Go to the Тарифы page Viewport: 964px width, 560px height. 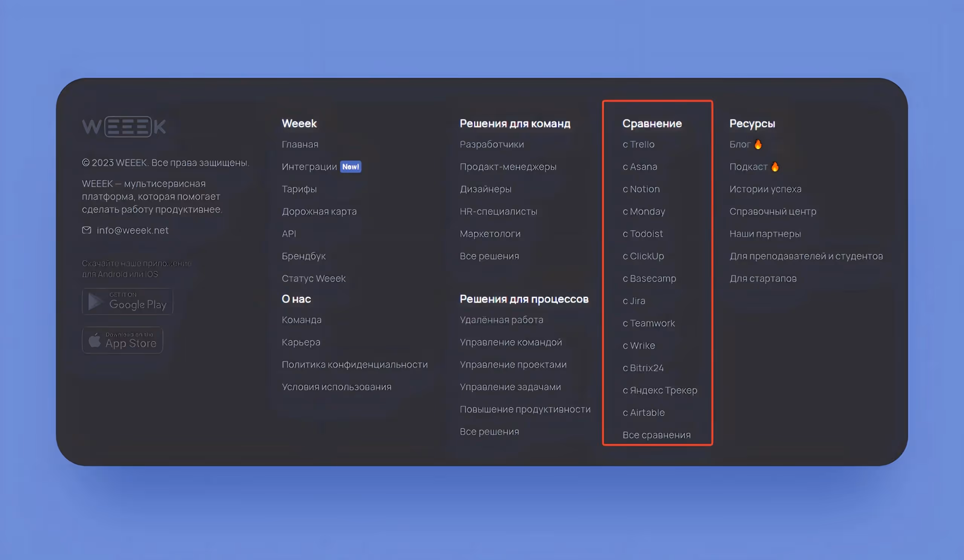coord(299,189)
